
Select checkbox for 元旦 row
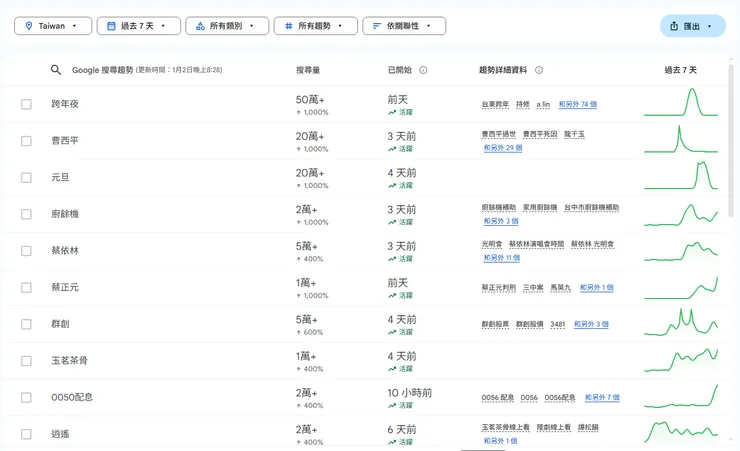(26, 177)
